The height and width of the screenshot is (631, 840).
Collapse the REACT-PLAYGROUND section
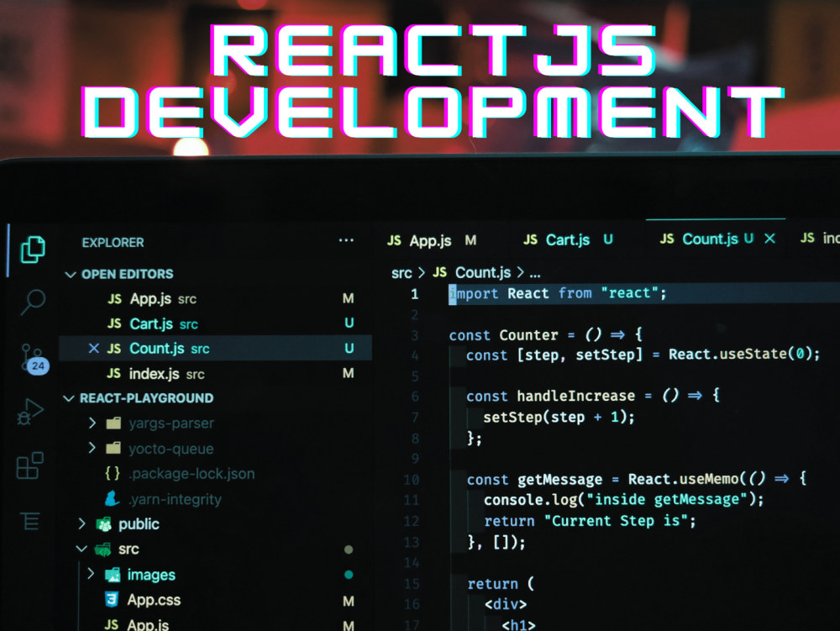click(x=69, y=398)
